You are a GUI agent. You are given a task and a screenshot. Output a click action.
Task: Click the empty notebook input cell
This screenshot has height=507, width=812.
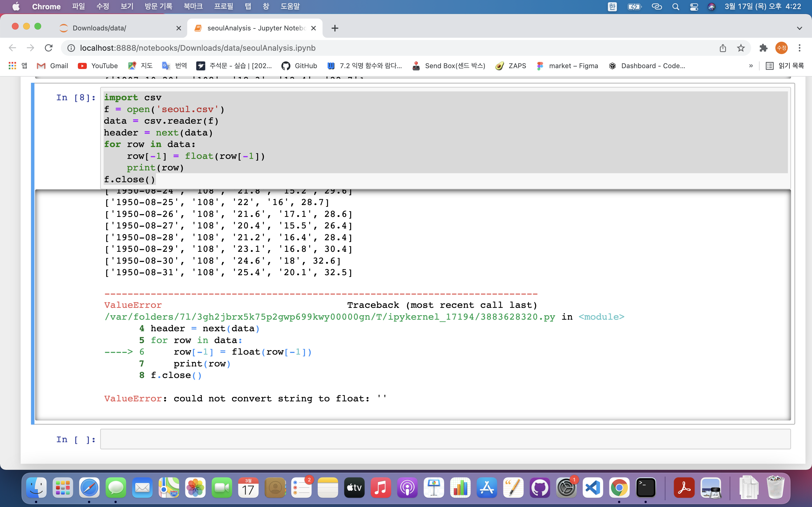coord(445,439)
